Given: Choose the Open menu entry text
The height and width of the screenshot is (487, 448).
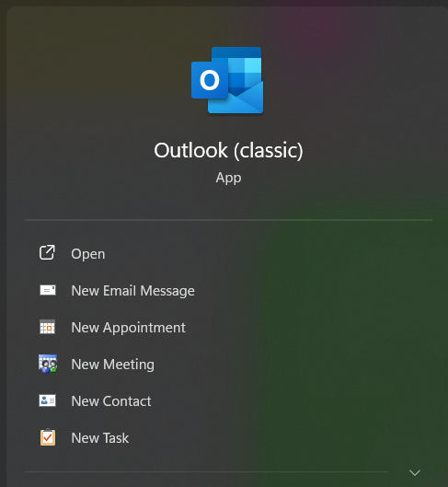Looking at the screenshot, I should 88,254.
